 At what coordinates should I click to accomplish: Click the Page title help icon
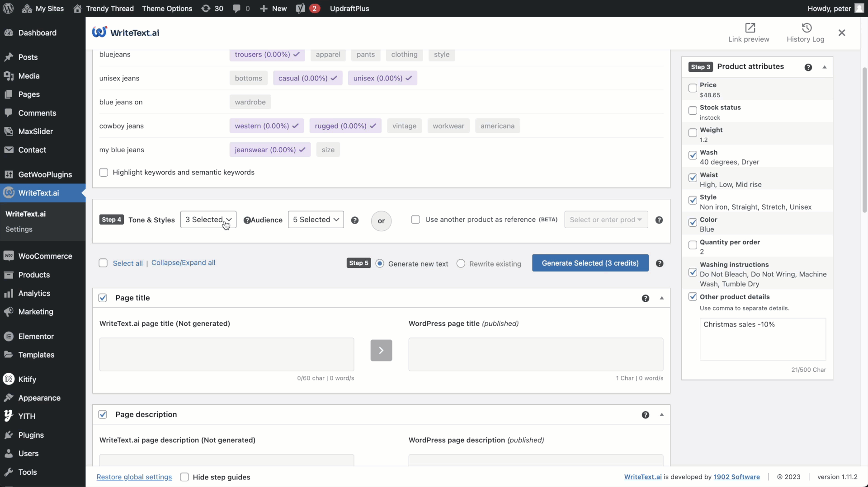tap(646, 298)
